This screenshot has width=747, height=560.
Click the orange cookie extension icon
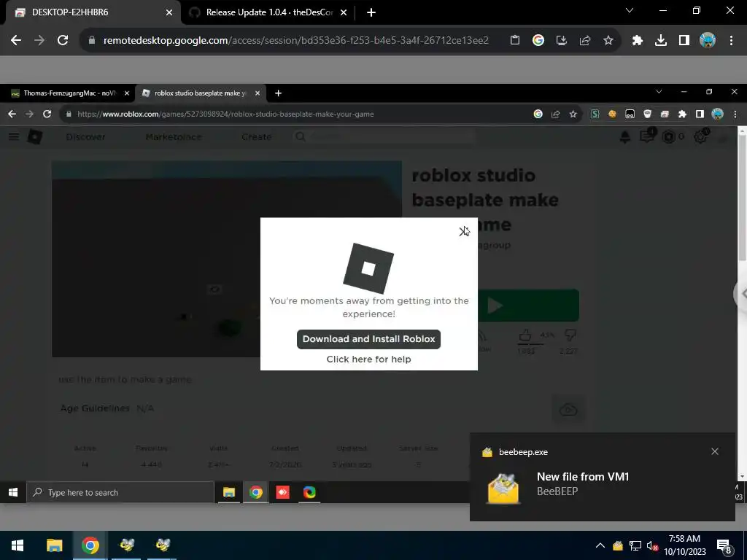tap(612, 114)
